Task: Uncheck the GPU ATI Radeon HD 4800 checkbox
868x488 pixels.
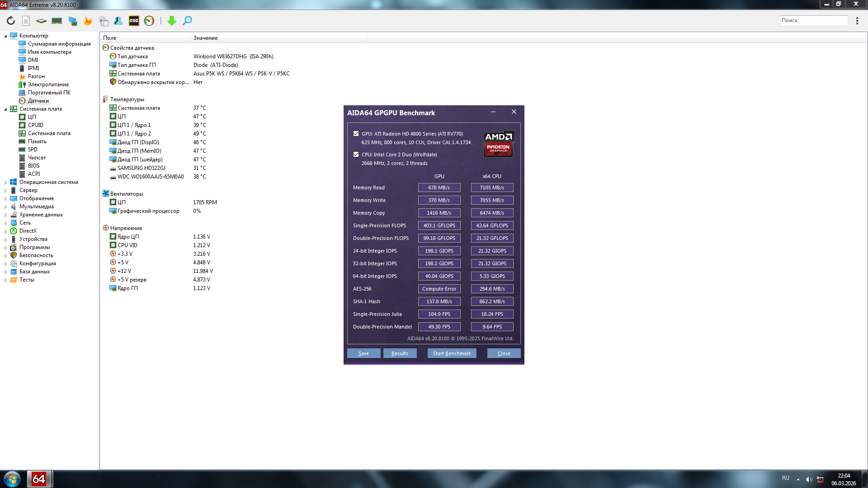Action: [356, 134]
